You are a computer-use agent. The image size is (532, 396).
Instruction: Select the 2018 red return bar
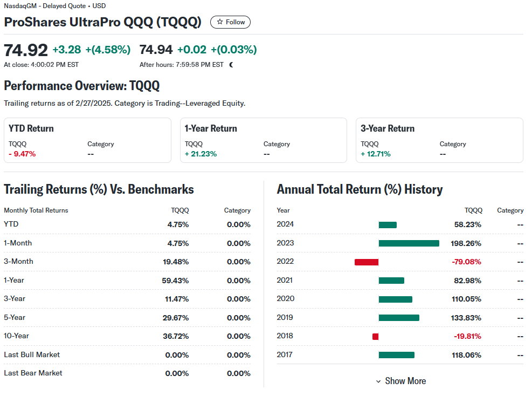[375, 336]
